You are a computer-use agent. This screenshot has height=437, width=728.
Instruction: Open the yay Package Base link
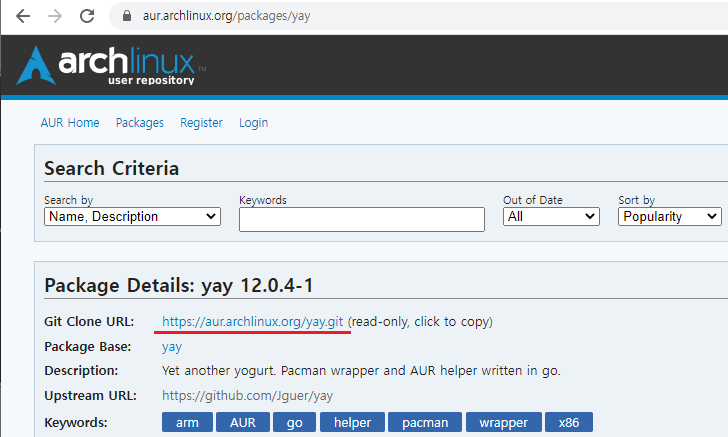(172, 347)
